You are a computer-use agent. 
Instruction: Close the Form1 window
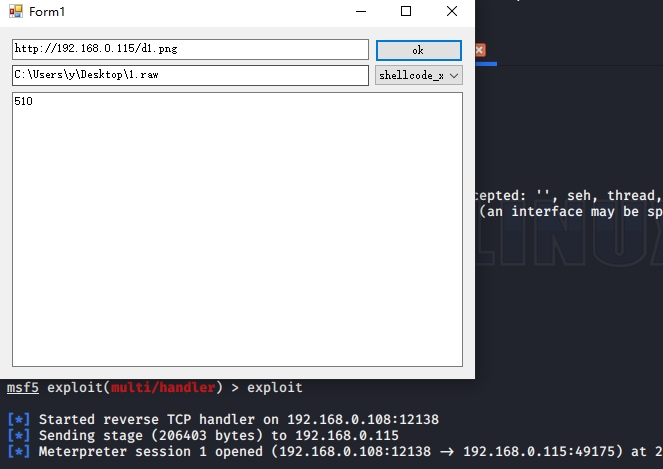click(452, 11)
